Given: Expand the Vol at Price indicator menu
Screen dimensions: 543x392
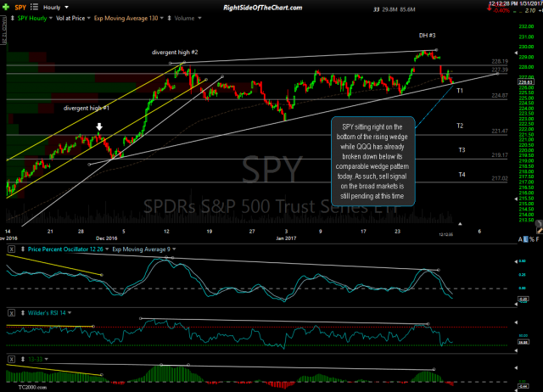Looking at the screenshot, I should click(x=88, y=18).
